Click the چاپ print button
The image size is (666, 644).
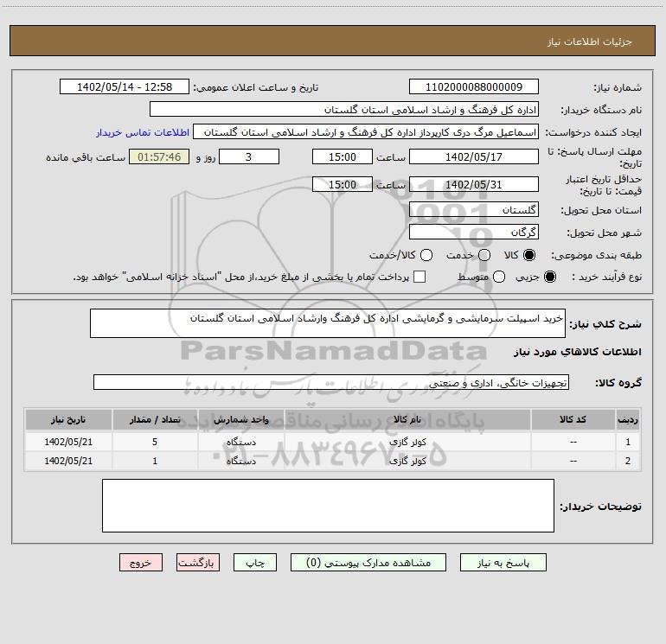tap(255, 563)
